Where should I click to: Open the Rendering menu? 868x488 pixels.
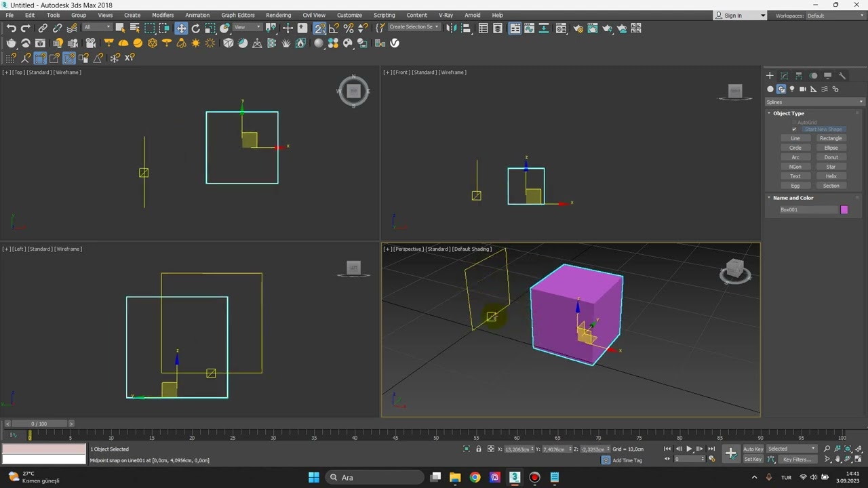(278, 15)
